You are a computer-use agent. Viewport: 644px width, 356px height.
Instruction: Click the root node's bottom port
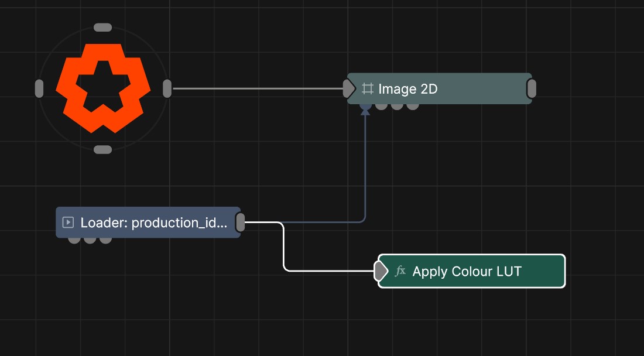[102, 150]
